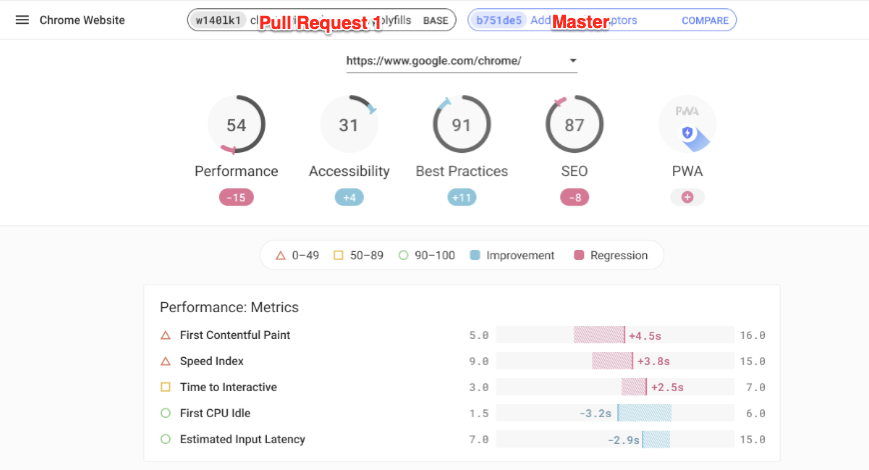Click the 0–49 triangle legend icon

(x=280, y=256)
